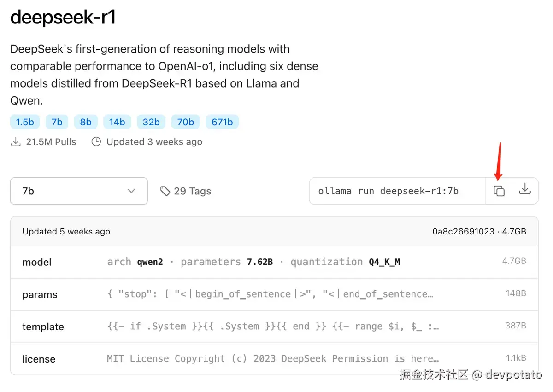The image size is (553, 392).
Task: Expand the truncated template definition
Action: click(x=272, y=327)
